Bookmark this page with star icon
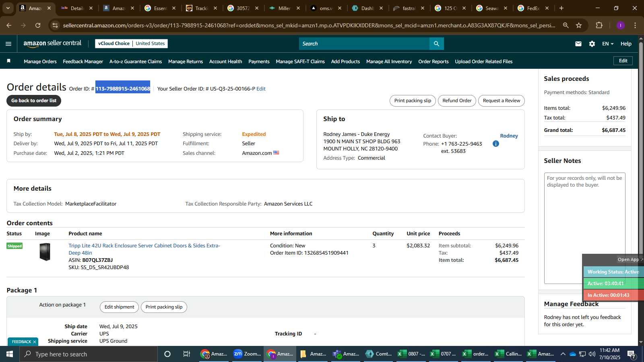Viewport: 644px width, 362px height. pos(579,25)
